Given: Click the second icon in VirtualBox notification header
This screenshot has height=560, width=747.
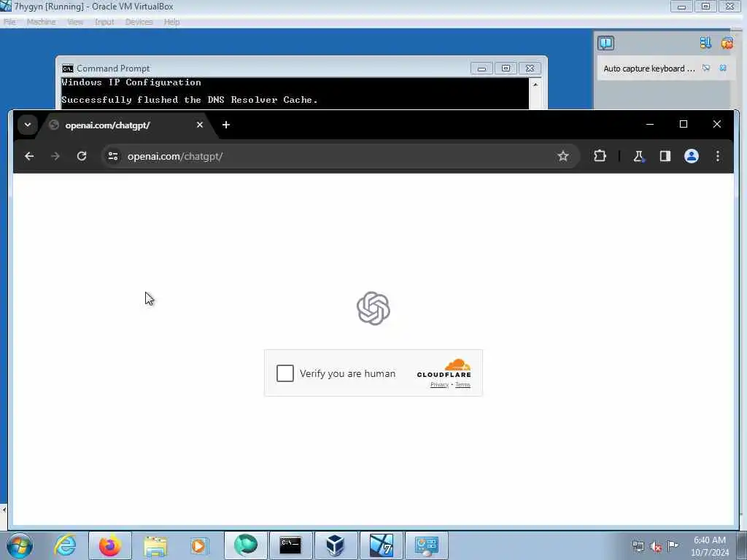Looking at the screenshot, I should pyautogui.click(x=705, y=43).
